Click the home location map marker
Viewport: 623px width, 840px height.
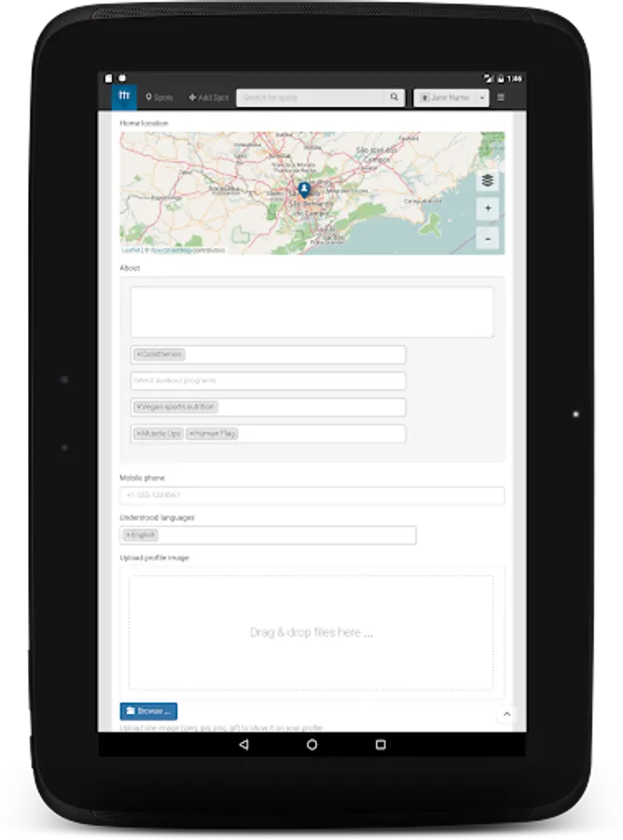304,189
